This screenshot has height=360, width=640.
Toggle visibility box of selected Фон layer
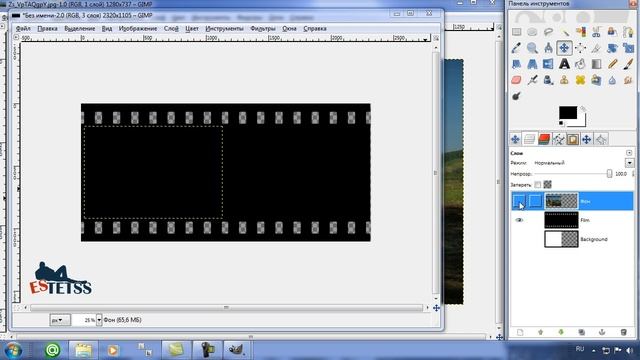pyautogui.click(x=519, y=201)
